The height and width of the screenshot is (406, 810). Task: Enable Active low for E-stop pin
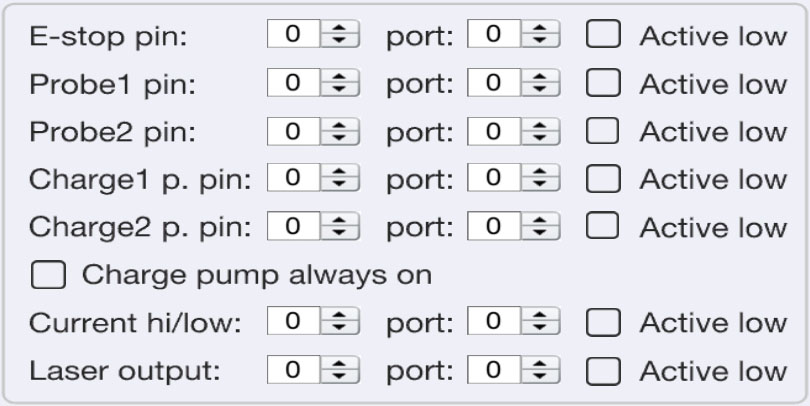603,35
